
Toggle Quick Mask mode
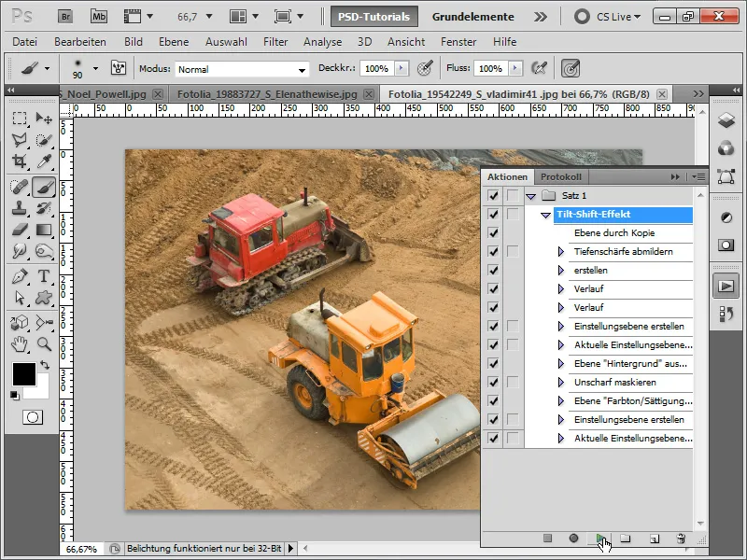coord(33,417)
